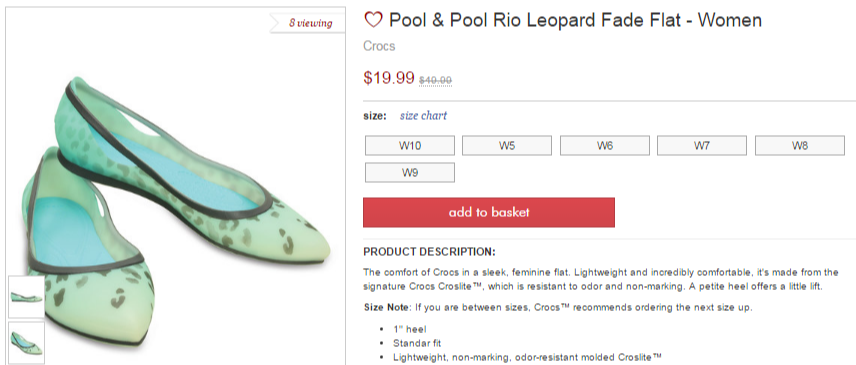Click the Pool & Pool Rio product title

point(575,21)
